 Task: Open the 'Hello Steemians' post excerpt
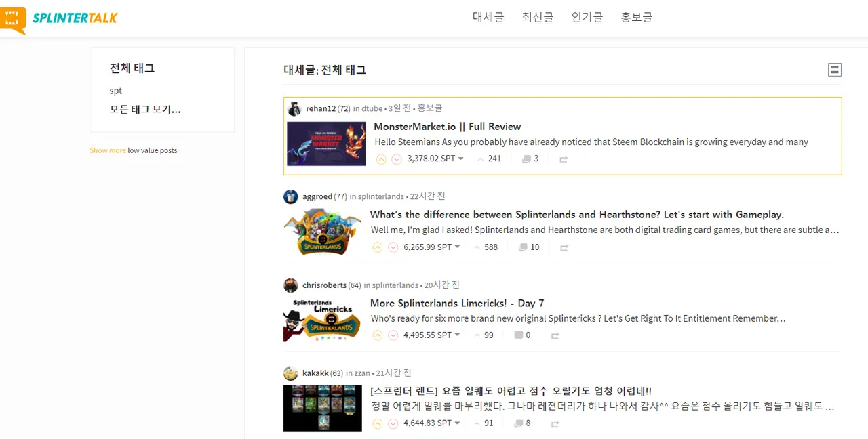(x=591, y=142)
